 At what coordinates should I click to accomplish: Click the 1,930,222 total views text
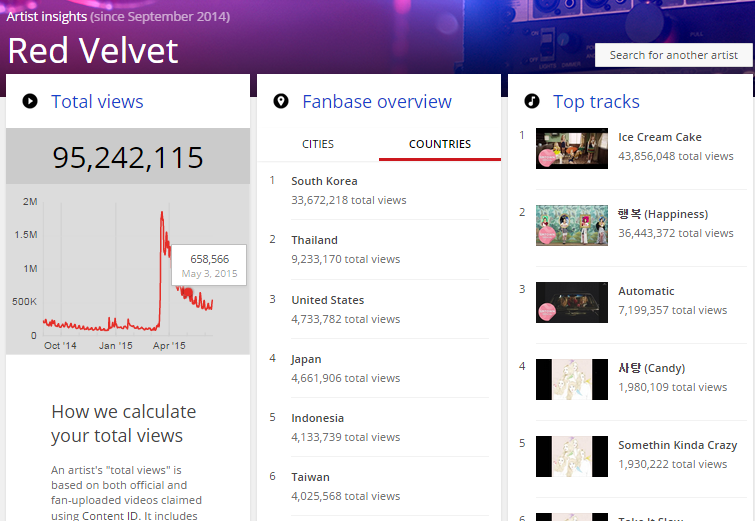[x=673, y=464]
